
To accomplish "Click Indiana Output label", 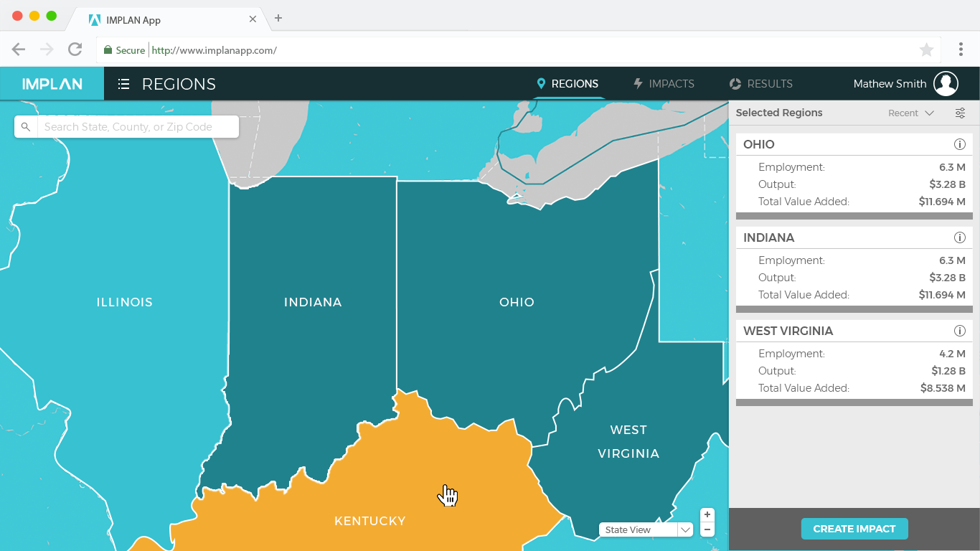I will click(777, 278).
